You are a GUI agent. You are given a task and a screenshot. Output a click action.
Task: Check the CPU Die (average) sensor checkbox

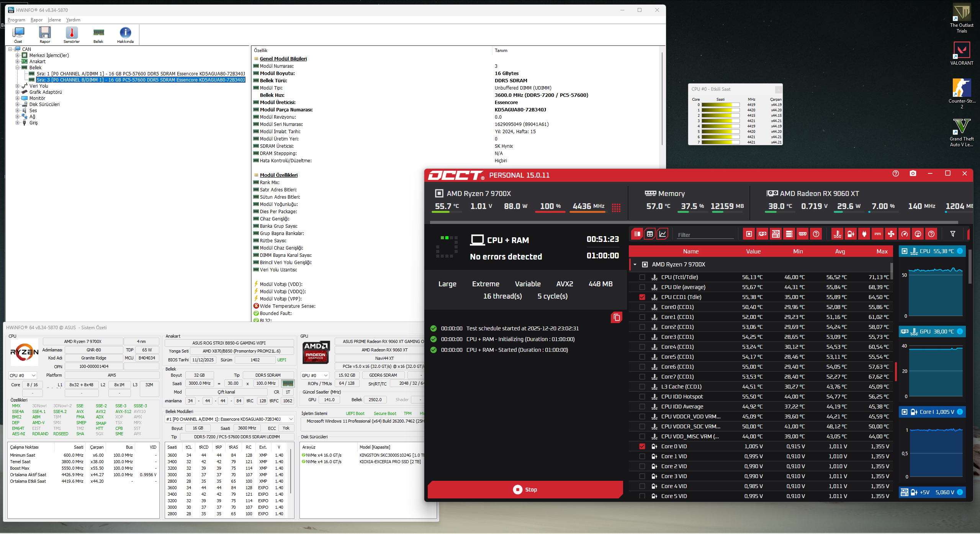(642, 287)
